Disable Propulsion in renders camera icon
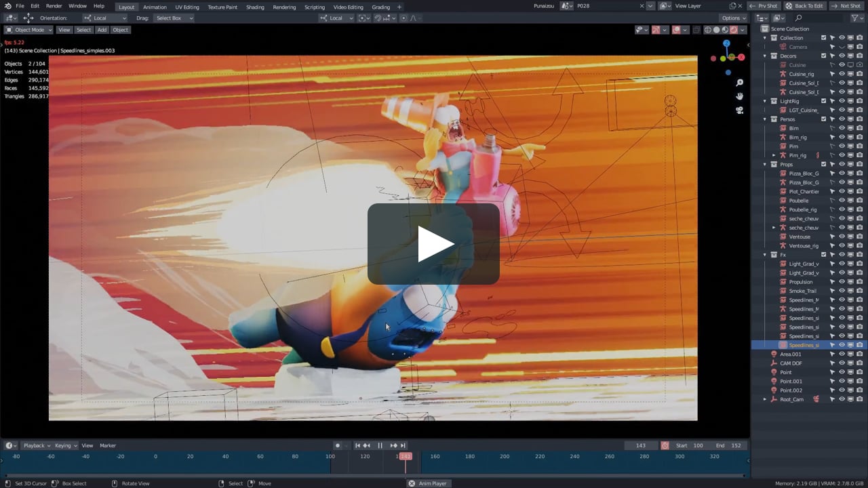Viewport: 868px width, 488px height. (860, 282)
